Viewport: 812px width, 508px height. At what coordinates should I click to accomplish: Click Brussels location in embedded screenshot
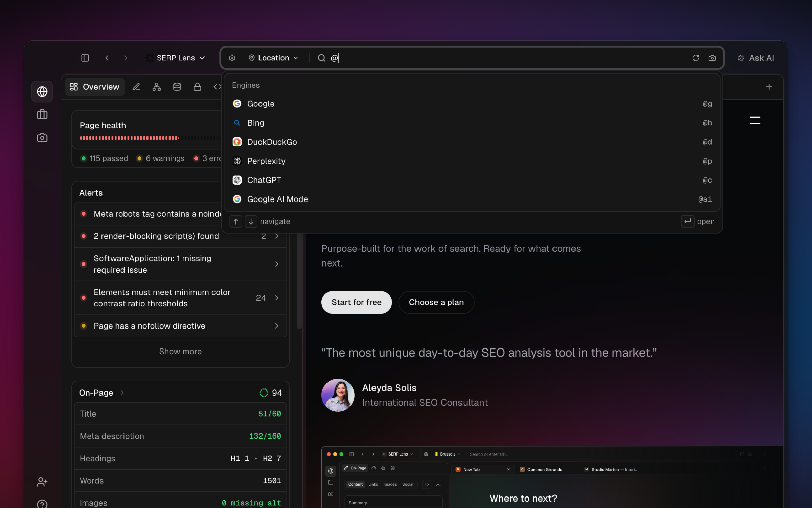[447, 454]
